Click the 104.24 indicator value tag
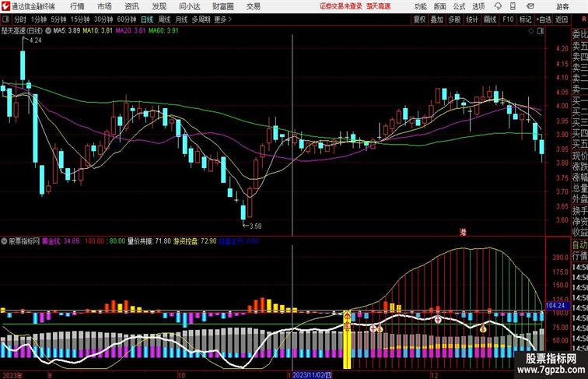Screen dimensions: 588x379 pos(555,306)
